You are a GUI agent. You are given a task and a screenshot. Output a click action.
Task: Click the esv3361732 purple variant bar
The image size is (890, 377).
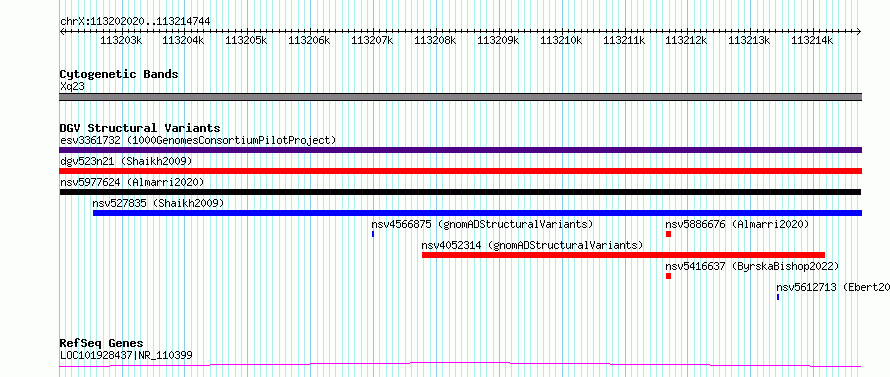[x=461, y=150]
